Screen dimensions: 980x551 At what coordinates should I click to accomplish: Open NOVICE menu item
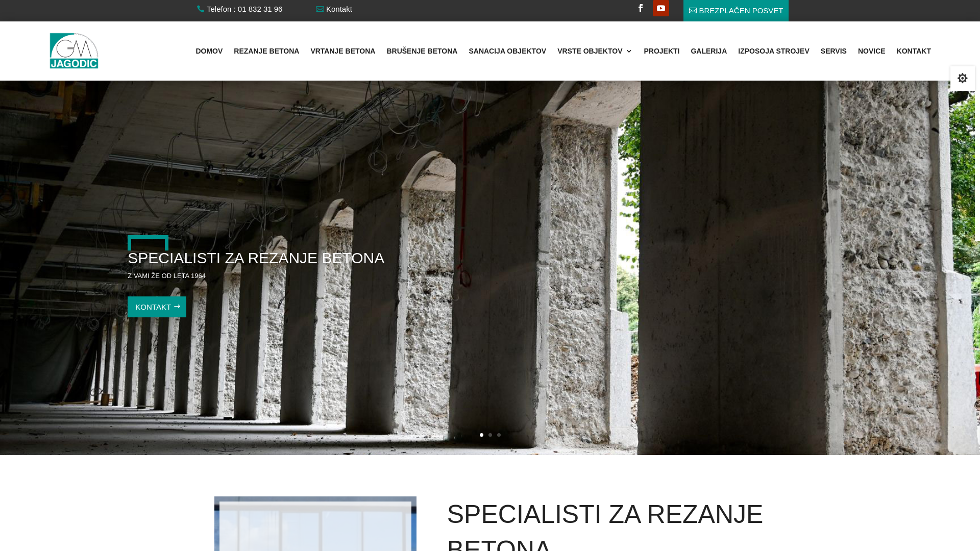tap(871, 51)
